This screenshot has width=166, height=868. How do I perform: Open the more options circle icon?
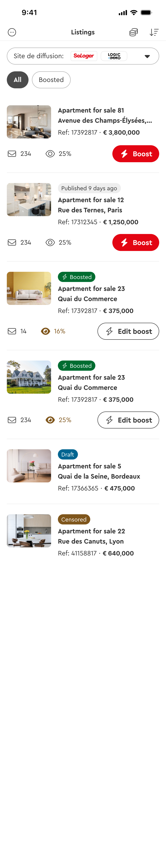12,32
